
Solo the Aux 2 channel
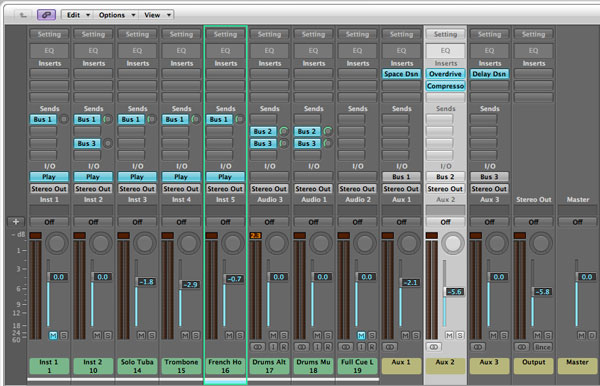pyautogui.click(x=460, y=336)
